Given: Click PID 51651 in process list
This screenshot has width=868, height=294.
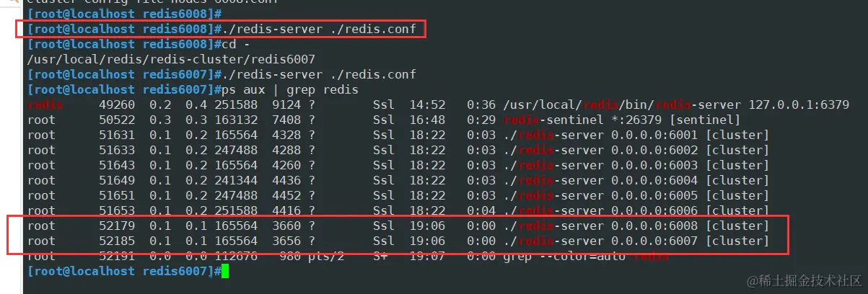Looking at the screenshot, I should tap(117, 196).
